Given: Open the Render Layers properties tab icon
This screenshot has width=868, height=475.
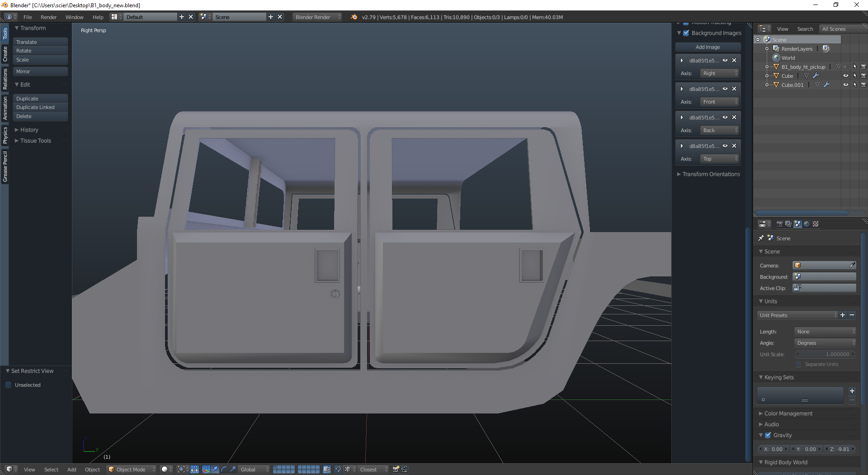Looking at the screenshot, I should (788, 224).
